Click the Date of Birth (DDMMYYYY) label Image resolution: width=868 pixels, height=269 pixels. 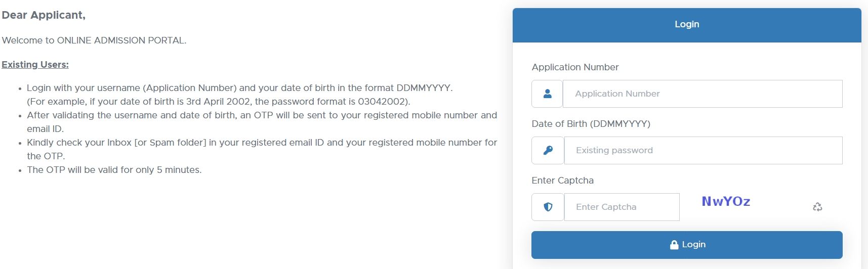coord(591,124)
